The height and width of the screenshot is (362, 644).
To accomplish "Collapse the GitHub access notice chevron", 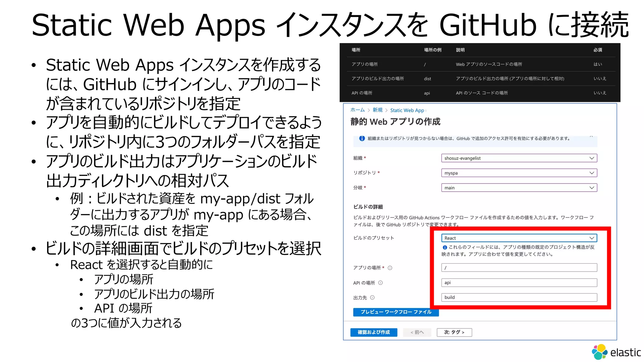I will [591, 137].
